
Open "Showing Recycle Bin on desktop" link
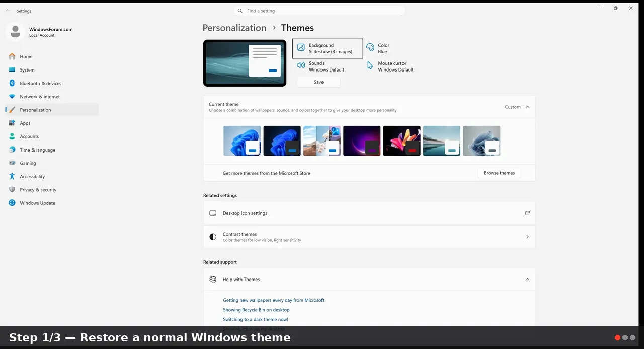pyautogui.click(x=256, y=310)
